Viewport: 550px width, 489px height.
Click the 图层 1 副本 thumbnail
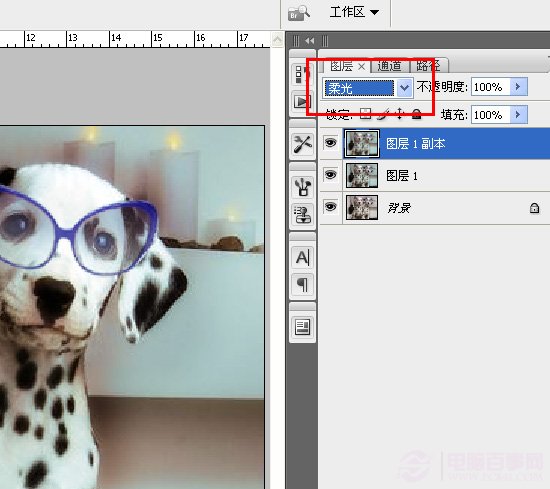pyautogui.click(x=362, y=143)
